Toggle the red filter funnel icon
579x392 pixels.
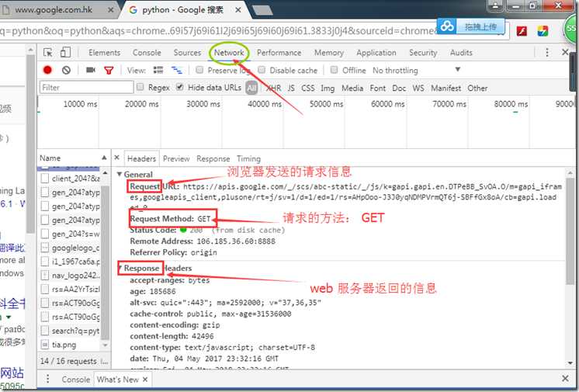point(109,70)
